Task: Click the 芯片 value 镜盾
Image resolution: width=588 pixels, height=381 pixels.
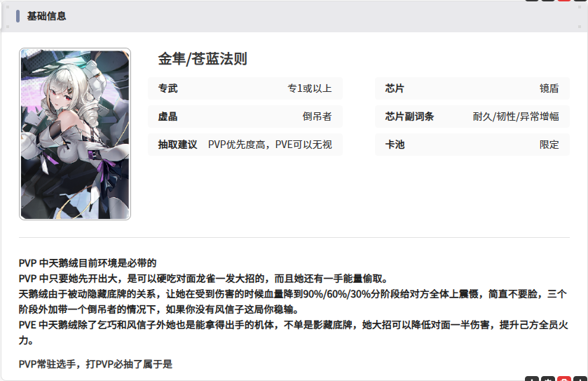Action: (x=549, y=88)
